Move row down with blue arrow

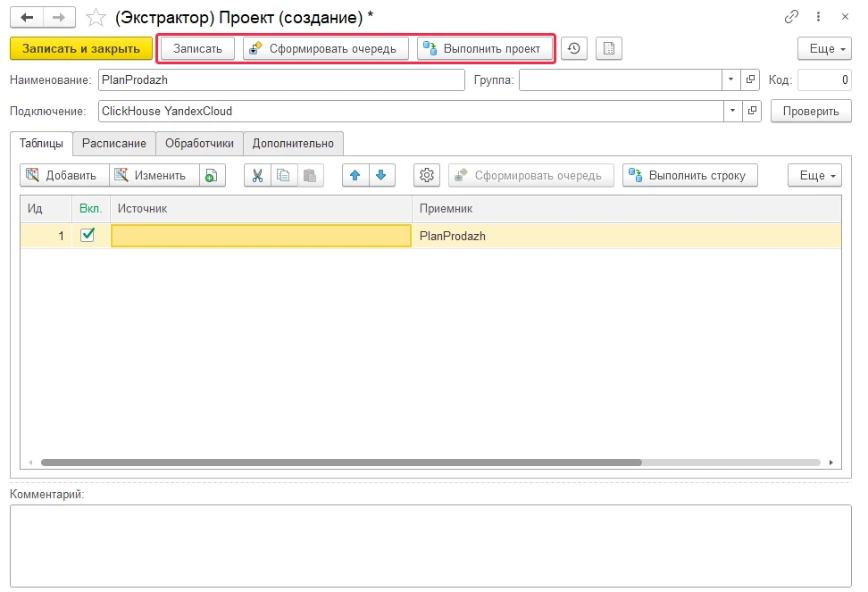pyautogui.click(x=381, y=175)
